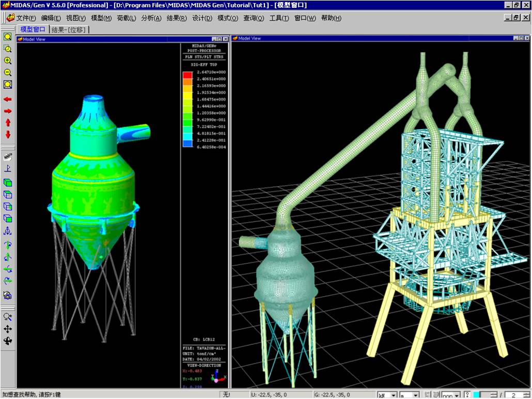Screen dimensions: 532x399
Task: Click the Zoom Fit magnifier icon
Action: [7, 37]
